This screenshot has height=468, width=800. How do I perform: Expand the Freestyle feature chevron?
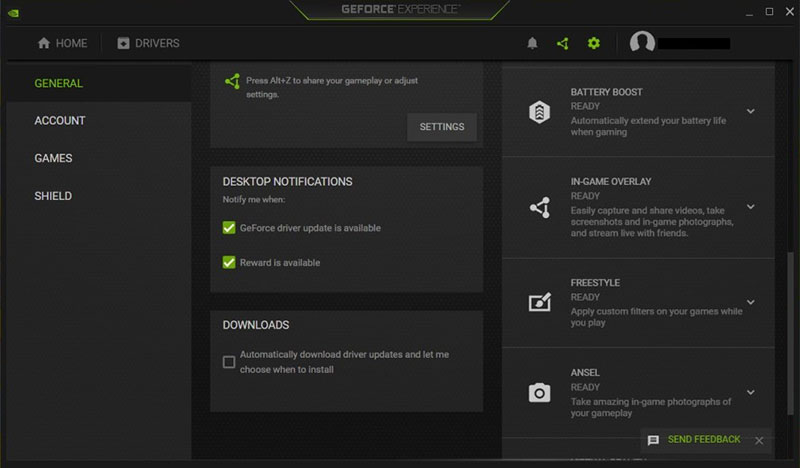(x=751, y=302)
